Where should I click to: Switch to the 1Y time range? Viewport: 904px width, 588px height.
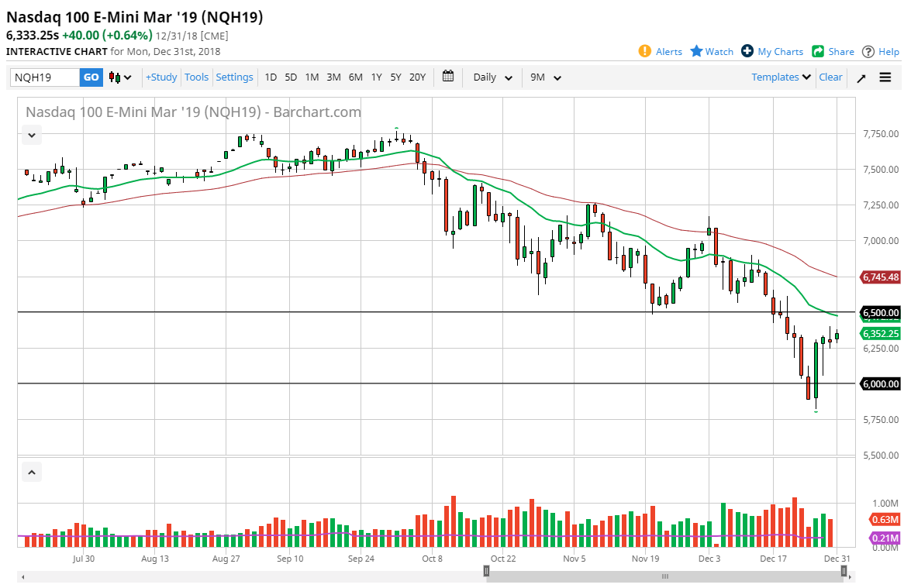pyautogui.click(x=376, y=77)
